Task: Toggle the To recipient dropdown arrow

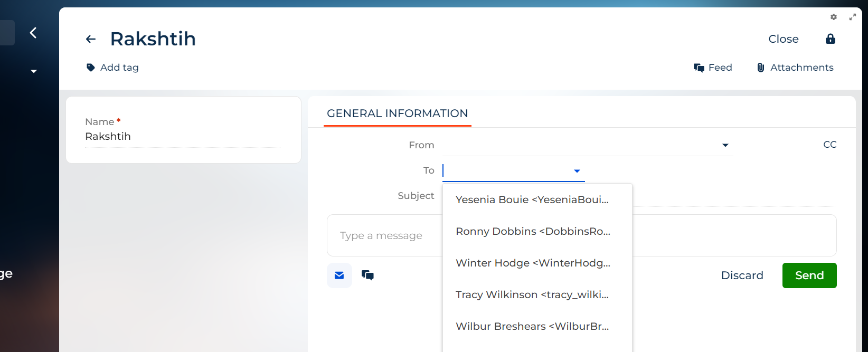Action: pyautogui.click(x=577, y=171)
